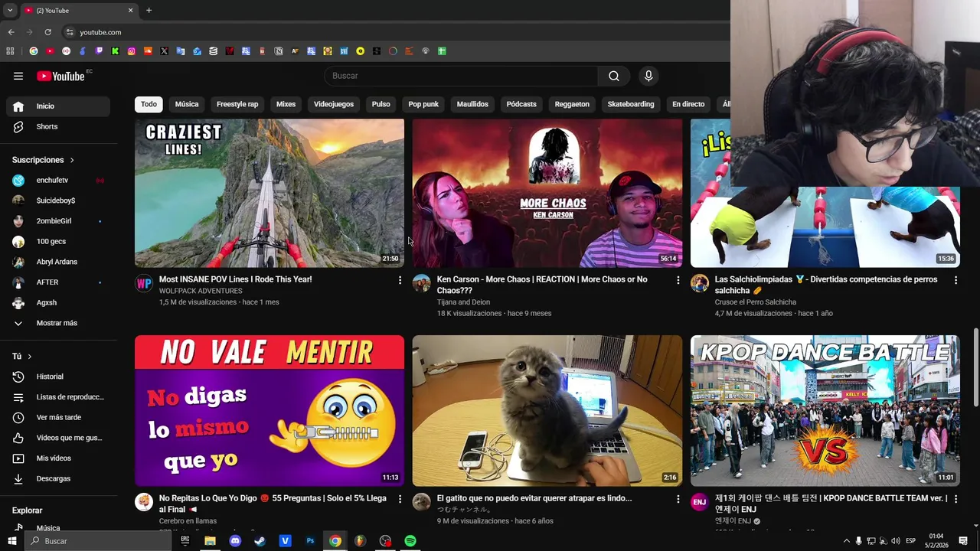980x551 pixels.
Task: Open WOLFPACK ADVENTURES channel avatar
Action: (144, 284)
